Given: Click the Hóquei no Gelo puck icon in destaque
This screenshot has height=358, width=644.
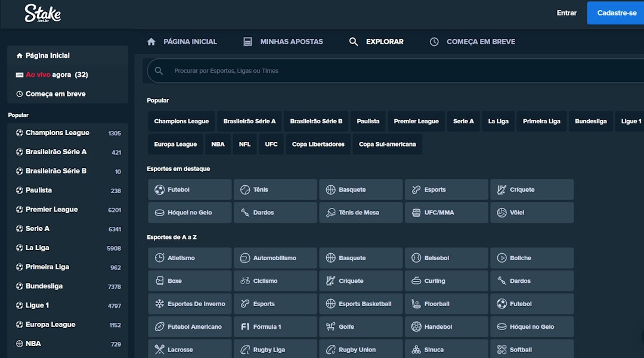Looking at the screenshot, I should (x=159, y=213).
